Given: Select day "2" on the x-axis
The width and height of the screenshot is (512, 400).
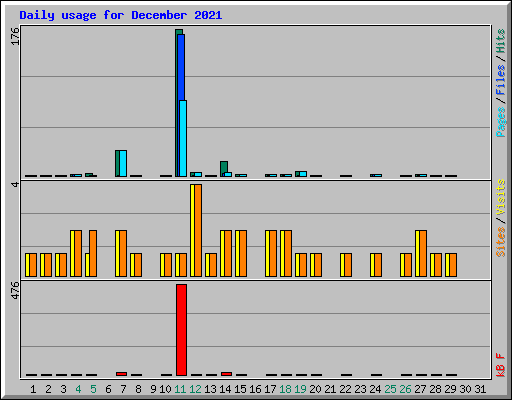Looking at the screenshot, I should [48, 389].
